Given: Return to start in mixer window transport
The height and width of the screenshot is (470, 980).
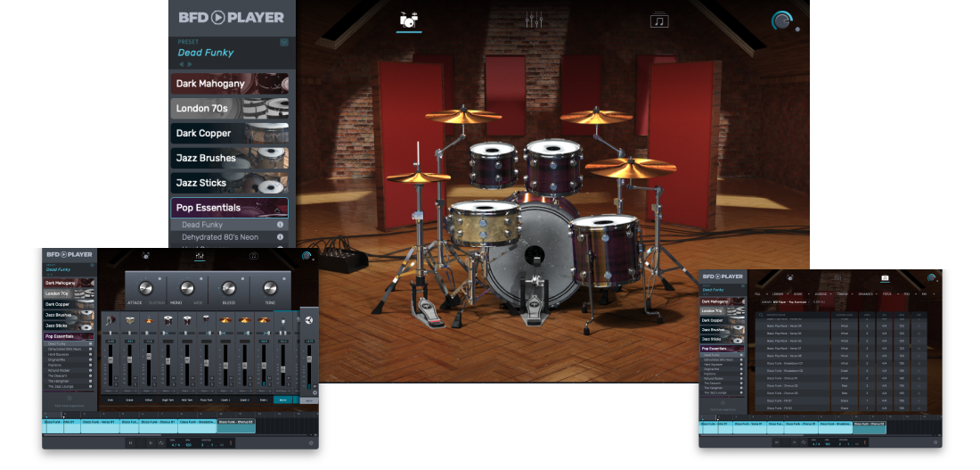Looking at the screenshot, I should pos(131,443).
